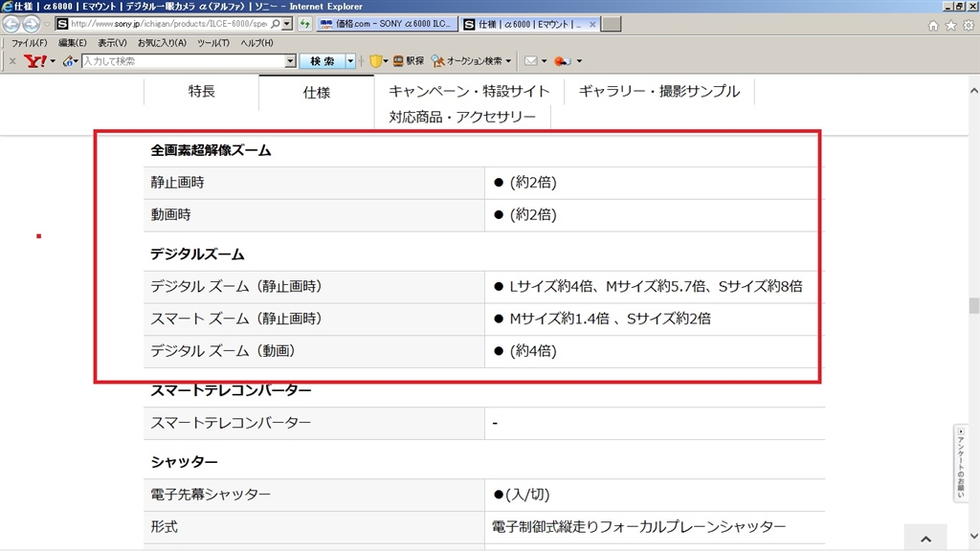This screenshot has height=551, width=980.
Task: Open the お気に入り(A) menu
Action: 162,43
